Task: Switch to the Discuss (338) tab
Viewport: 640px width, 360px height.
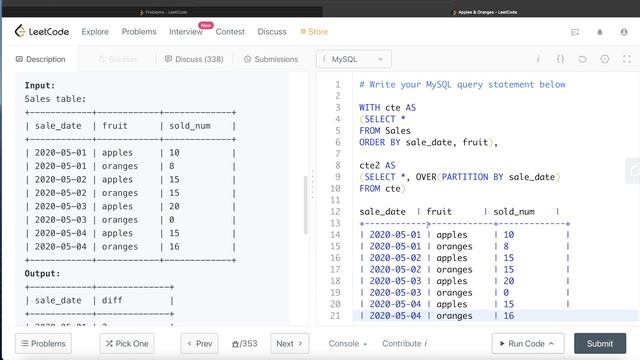Action: pyautogui.click(x=194, y=59)
